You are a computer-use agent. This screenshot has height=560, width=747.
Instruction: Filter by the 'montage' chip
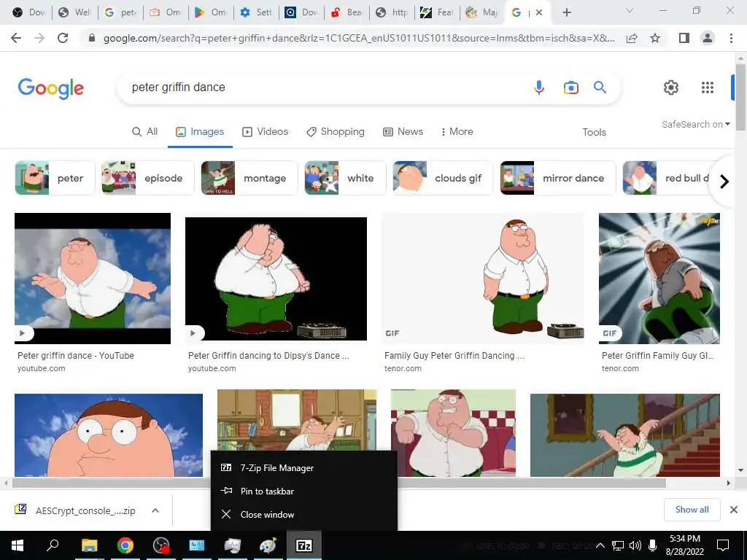[x=249, y=178]
